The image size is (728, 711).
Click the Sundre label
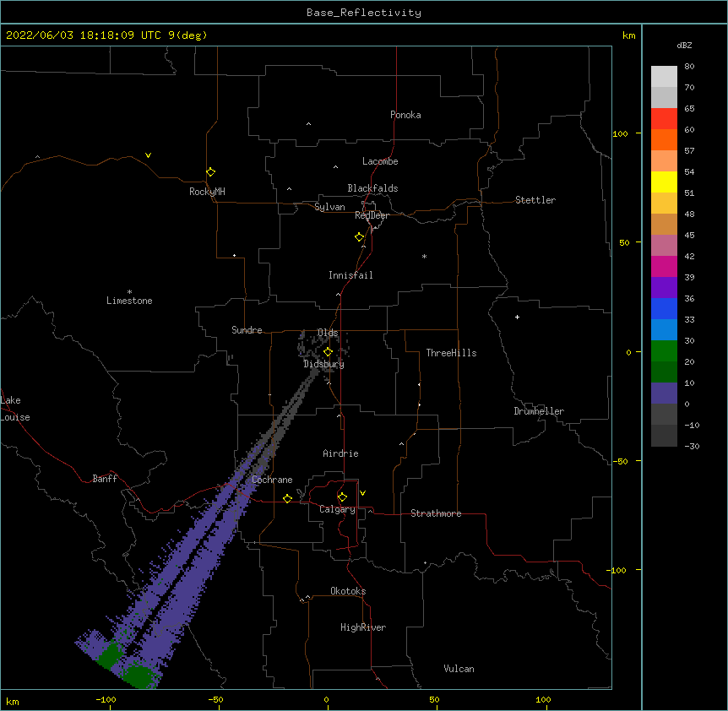click(x=247, y=330)
